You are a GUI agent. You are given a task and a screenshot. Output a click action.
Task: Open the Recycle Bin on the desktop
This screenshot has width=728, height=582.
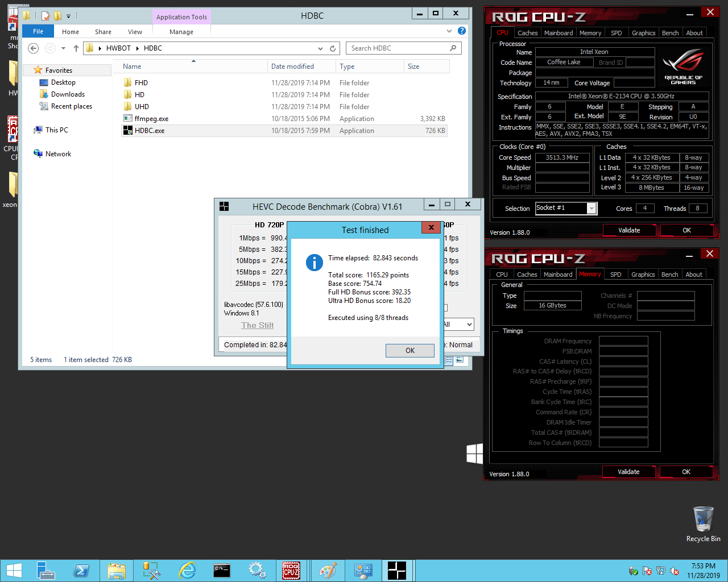click(703, 524)
